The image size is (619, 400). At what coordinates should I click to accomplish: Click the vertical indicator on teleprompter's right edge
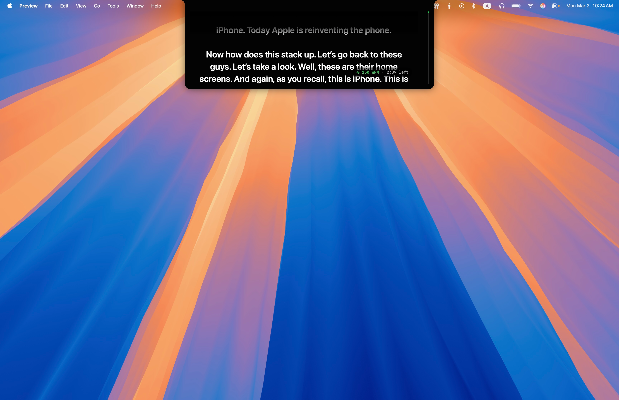[x=429, y=40]
